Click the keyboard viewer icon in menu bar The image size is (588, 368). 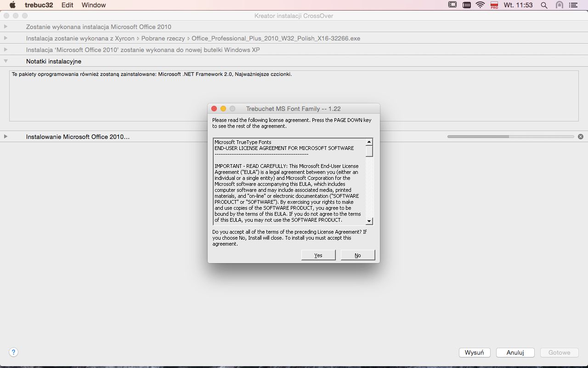[466, 5]
